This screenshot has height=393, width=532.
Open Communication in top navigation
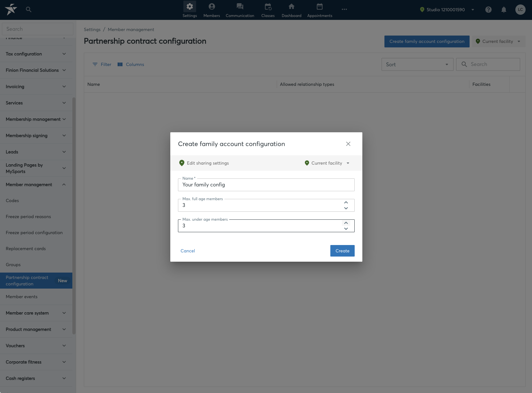tap(240, 10)
